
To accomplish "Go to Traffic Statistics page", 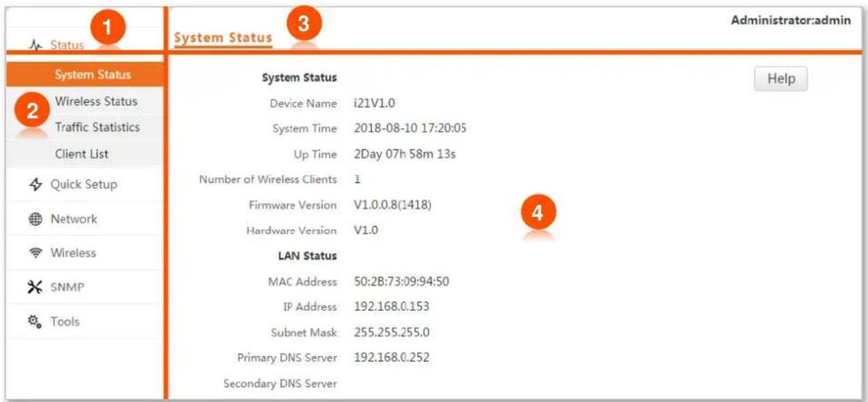I will [97, 127].
